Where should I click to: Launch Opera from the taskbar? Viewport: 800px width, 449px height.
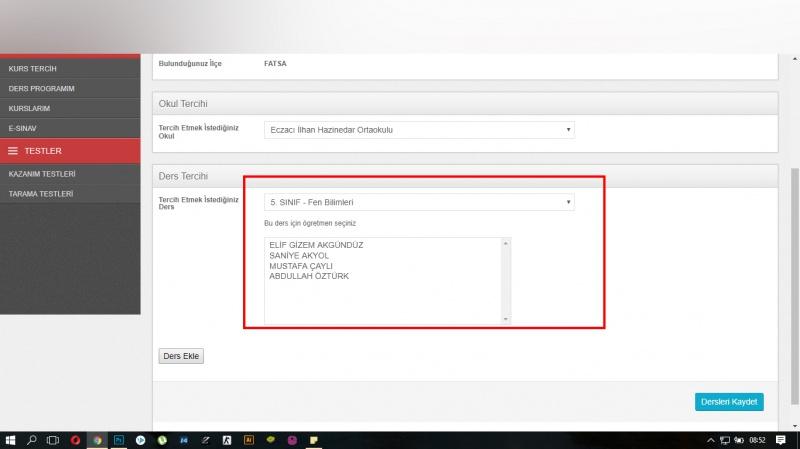[75, 440]
